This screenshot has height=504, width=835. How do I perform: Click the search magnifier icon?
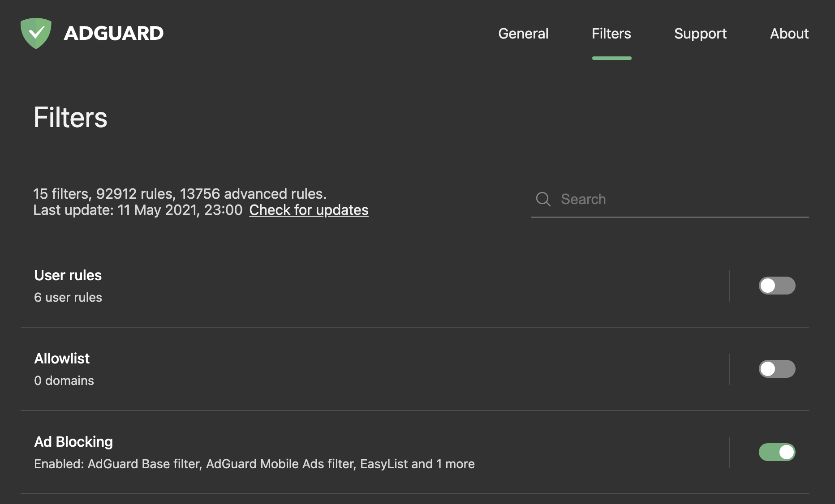543,199
